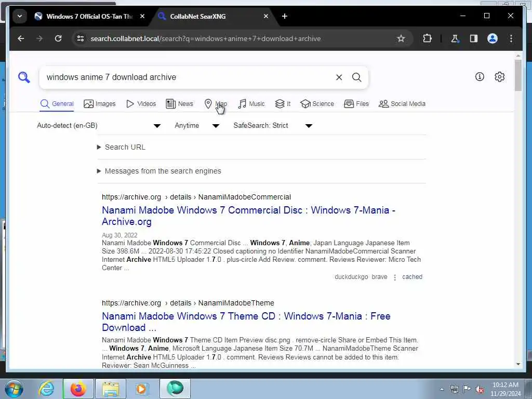Open the Anytime time range dropdown
Screen dimensions: 532x399
click(x=197, y=126)
